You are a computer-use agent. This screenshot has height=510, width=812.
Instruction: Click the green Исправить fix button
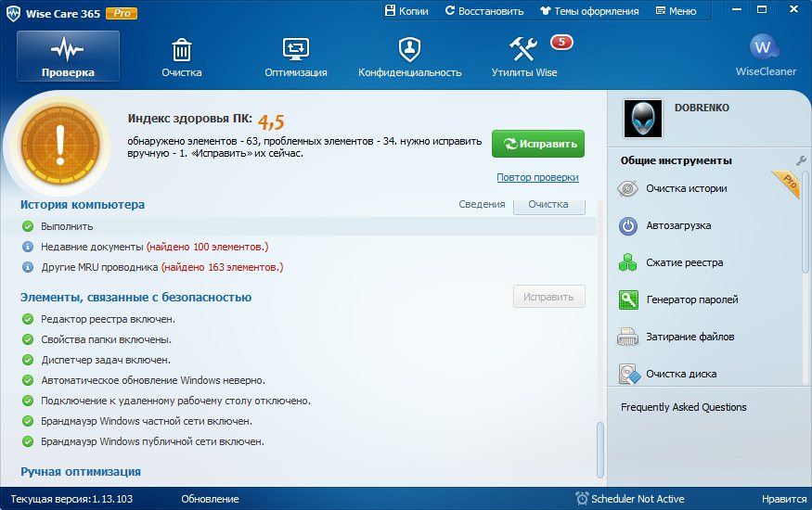point(538,144)
